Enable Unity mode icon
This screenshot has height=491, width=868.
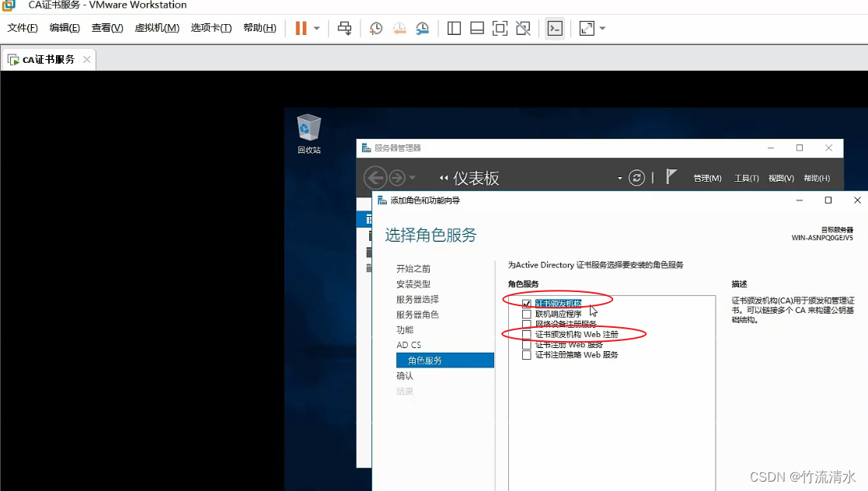[x=523, y=28]
